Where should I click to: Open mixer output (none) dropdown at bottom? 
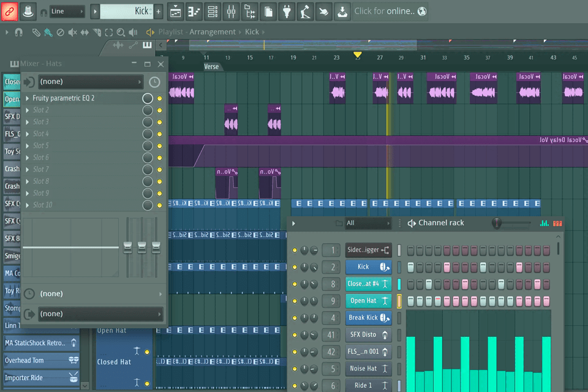point(100,314)
